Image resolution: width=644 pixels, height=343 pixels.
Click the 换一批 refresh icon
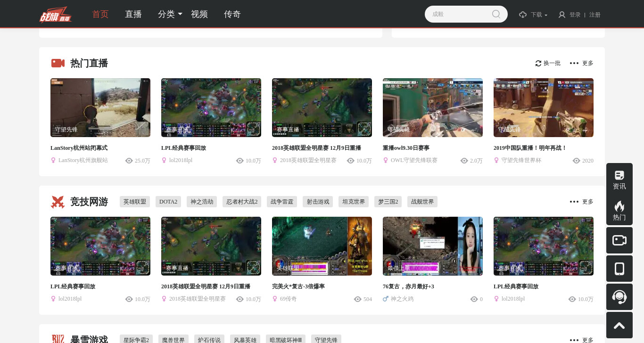point(538,63)
